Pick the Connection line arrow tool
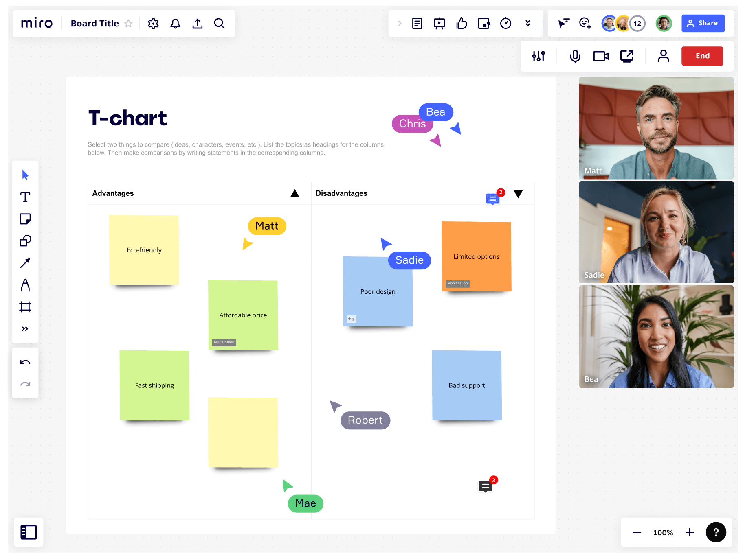Viewport: 745px width, 560px height. (x=25, y=263)
